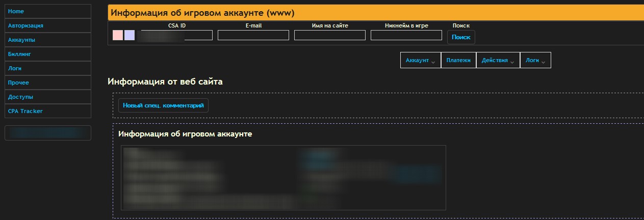The image size is (644, 220).
Task: Open Доступы sidebar section
Action: point(48,97)
